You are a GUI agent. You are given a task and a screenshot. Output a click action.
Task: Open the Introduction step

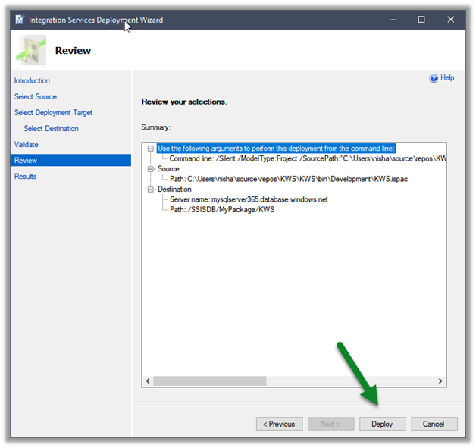[32, 81]
